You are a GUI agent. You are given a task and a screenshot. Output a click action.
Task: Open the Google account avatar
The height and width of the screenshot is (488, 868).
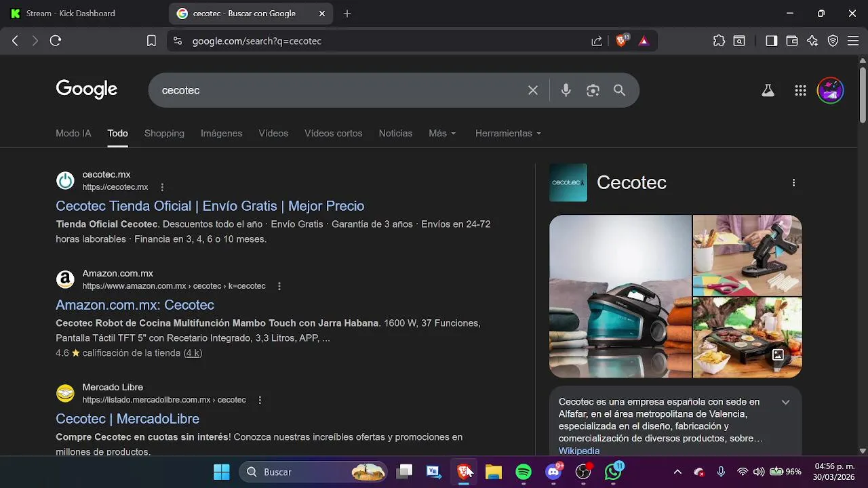830,90
